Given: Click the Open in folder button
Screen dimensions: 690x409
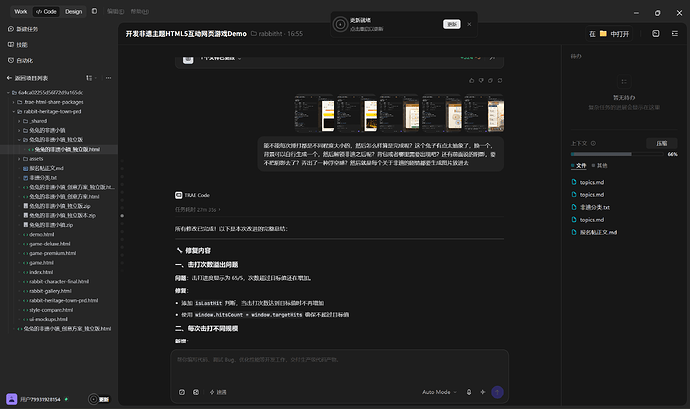Looking at the screenshot, I should point(609,34).
